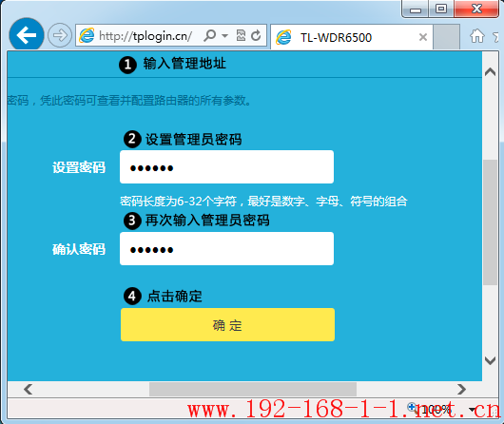
Task: Select the TL-WDR6500 tab
Action: 352,38
